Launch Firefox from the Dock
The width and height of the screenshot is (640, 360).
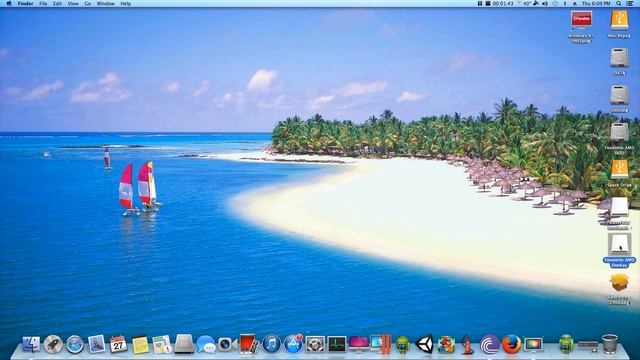click(511, 344)
